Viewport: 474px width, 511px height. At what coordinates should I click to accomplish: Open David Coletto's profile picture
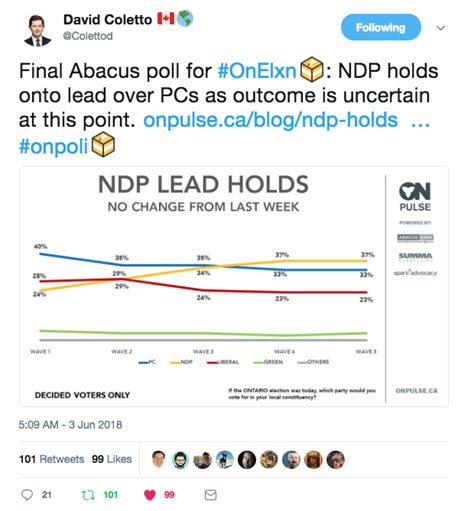pos(38,30)
